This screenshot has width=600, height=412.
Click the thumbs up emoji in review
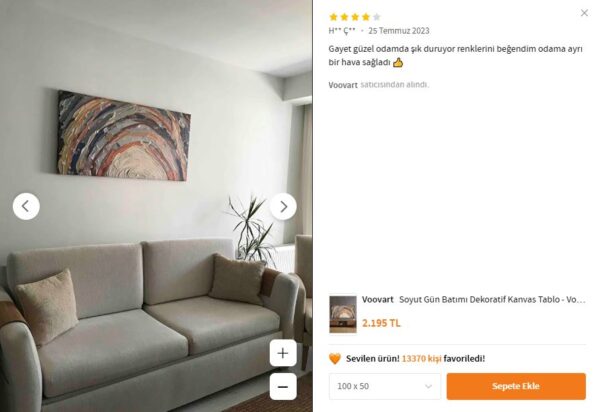[x=398, y=62]
